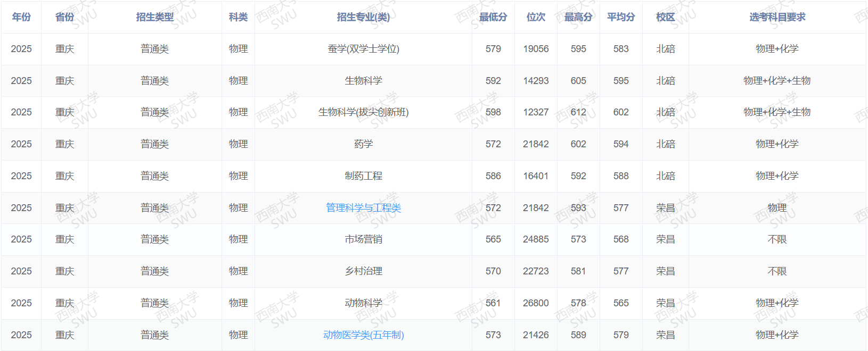Click average score 588
Image resolution: width=868 pixels, height=351 pixels.
coord(621,176)
